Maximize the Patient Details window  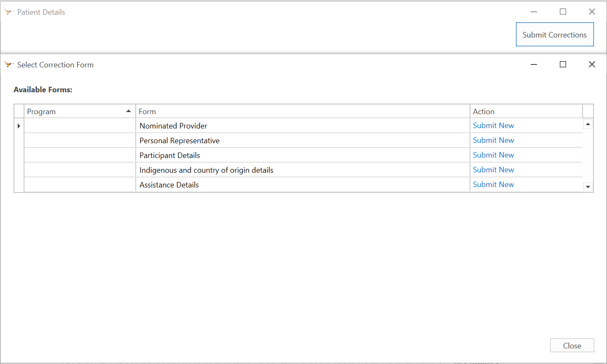tap(563, 12)
